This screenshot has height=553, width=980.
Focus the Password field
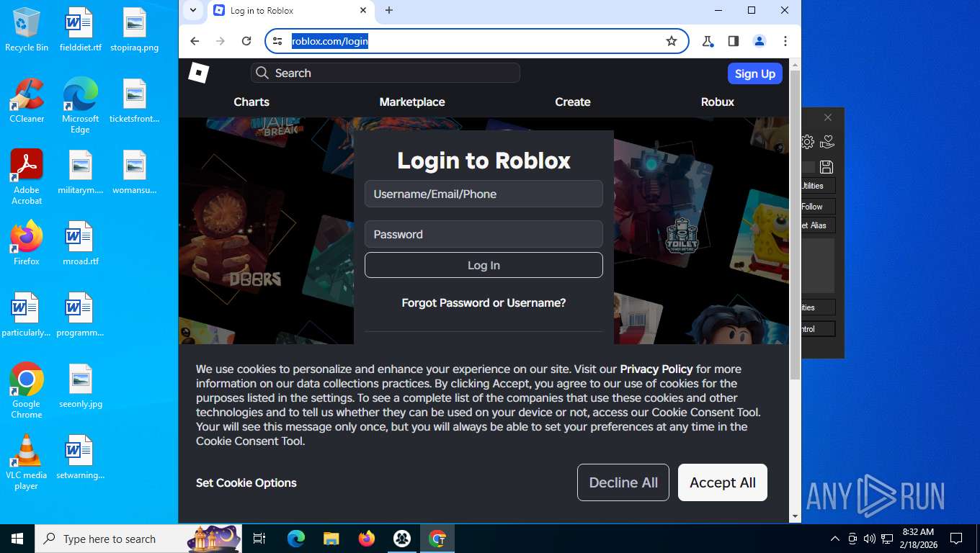[x=484, y=234]
